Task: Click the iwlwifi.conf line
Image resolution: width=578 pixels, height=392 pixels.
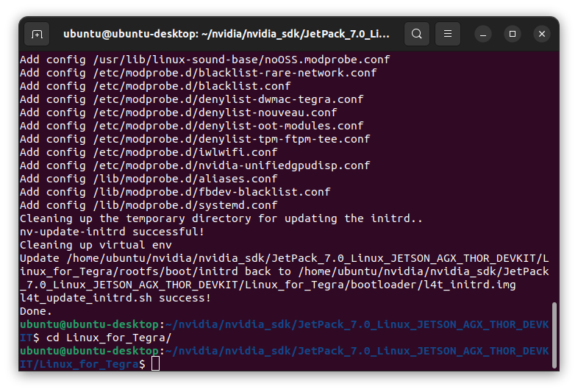Action: click(x=149, y=153)
